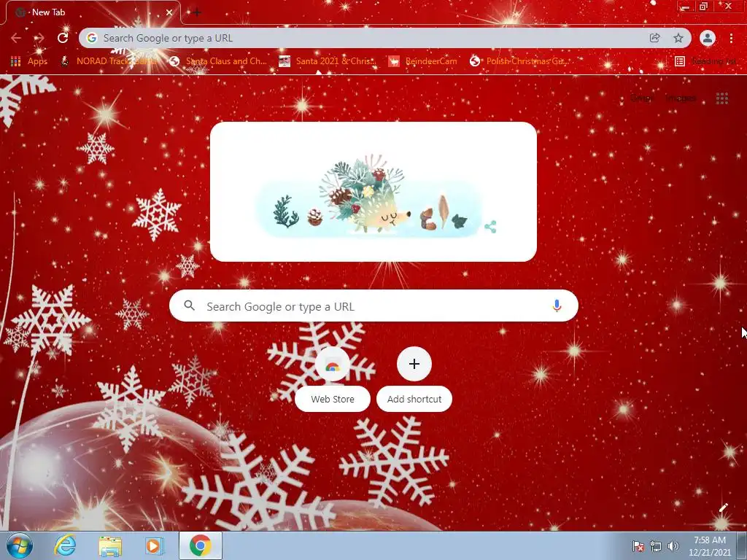The height and width of the screenshot is (560, 747).
Task: Open the Google apps grid launcher
Action: click(721, 98)
